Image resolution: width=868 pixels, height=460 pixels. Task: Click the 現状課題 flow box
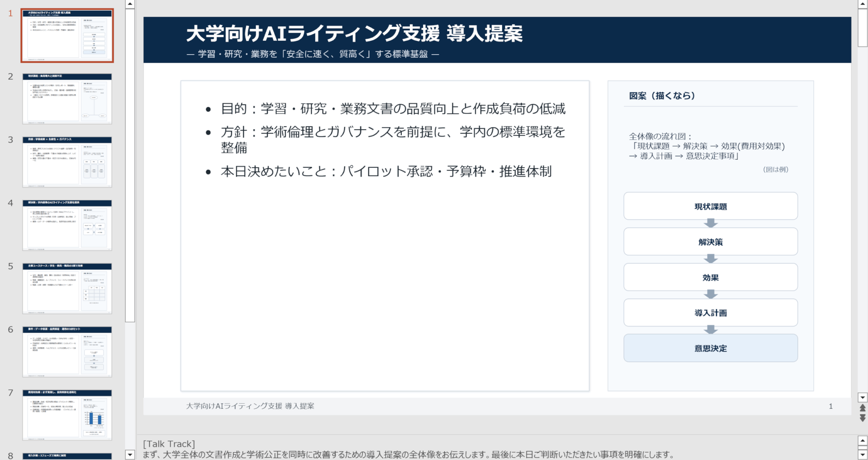pyautogui.click(x=710, y=206)
